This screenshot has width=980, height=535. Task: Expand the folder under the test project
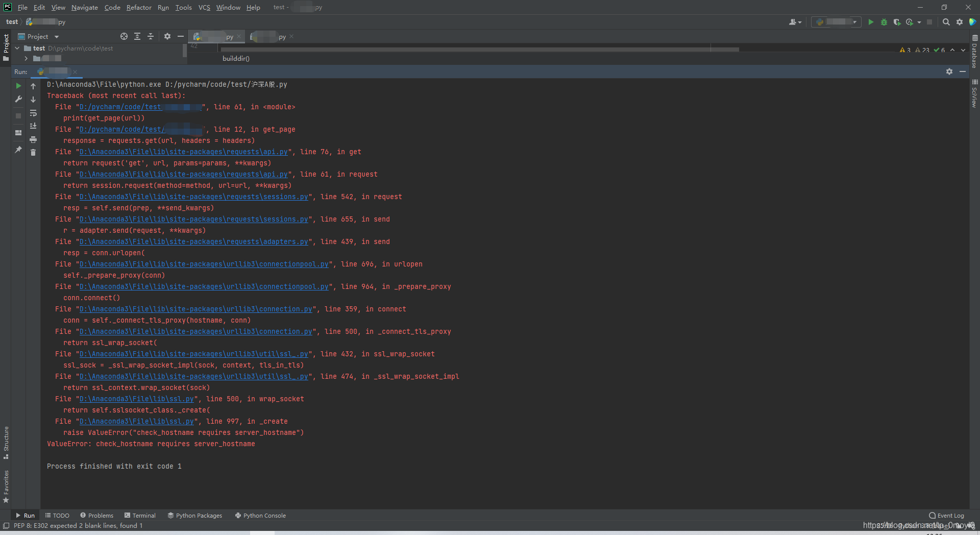click(26, 58)
